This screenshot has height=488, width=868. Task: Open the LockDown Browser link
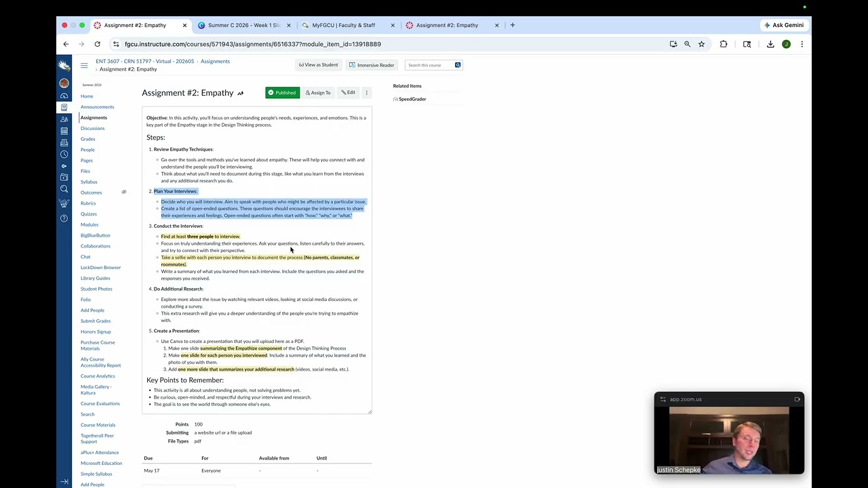click(x=100, y=268)
